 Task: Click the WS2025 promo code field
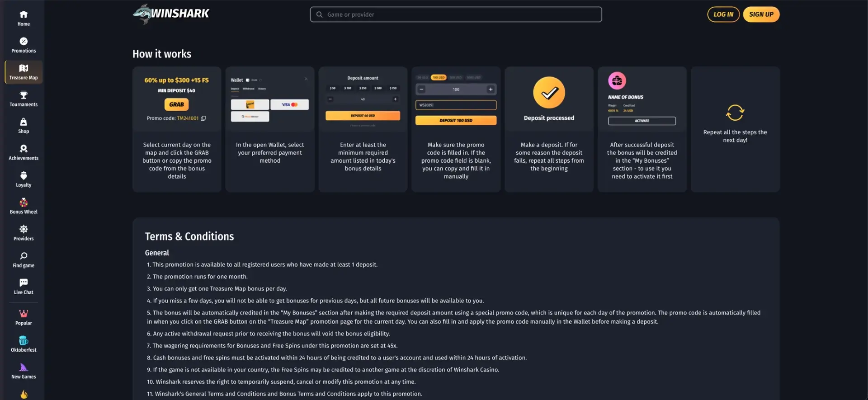tap(456, 105)
